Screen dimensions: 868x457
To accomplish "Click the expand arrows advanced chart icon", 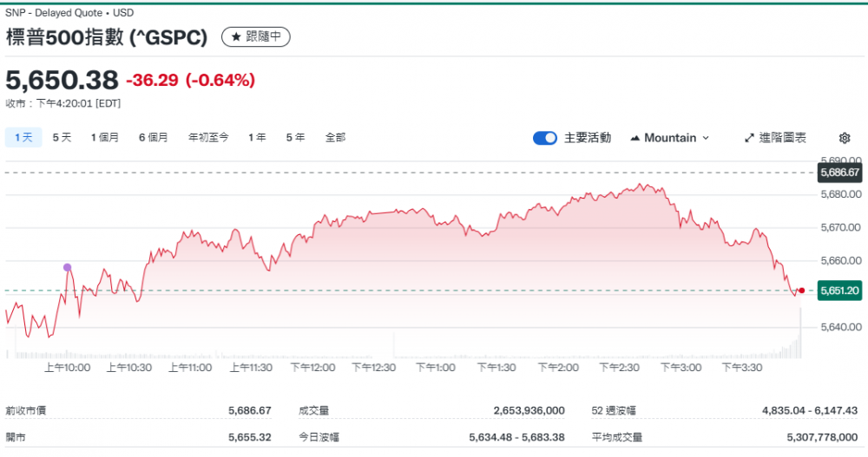I will coord(750,138).
